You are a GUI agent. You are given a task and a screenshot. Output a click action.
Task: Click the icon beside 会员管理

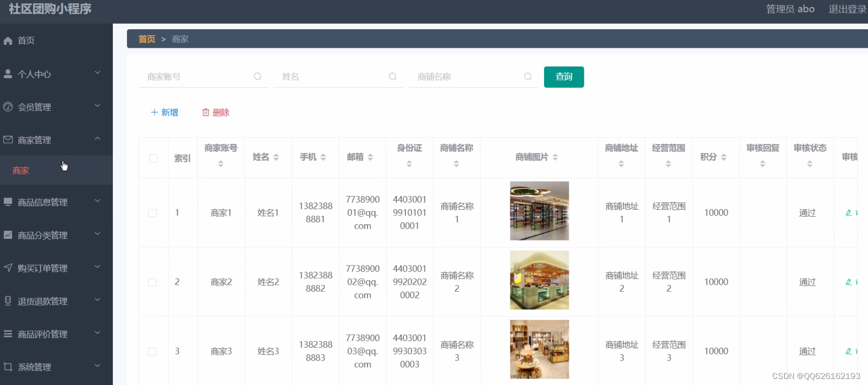point(8,107)
